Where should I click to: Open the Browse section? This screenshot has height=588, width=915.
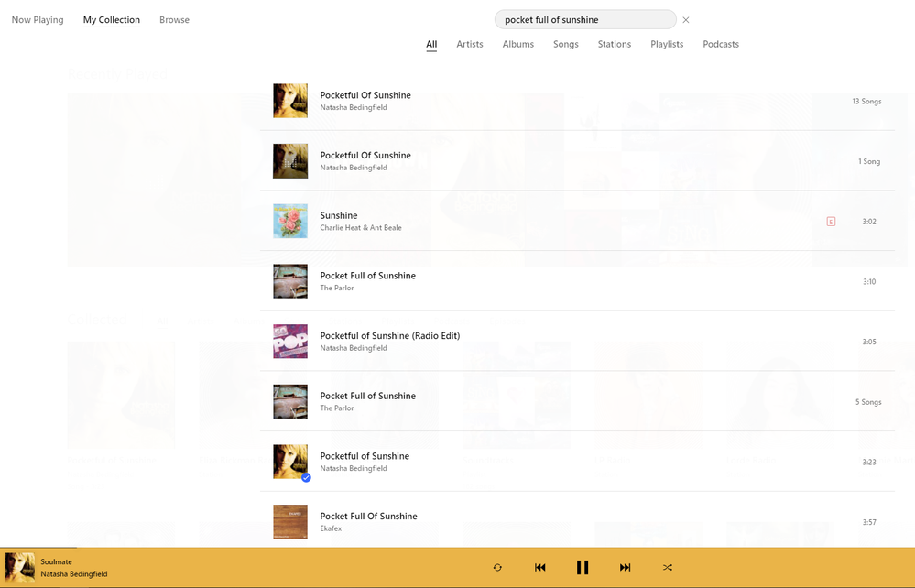[x=174, y=20]
